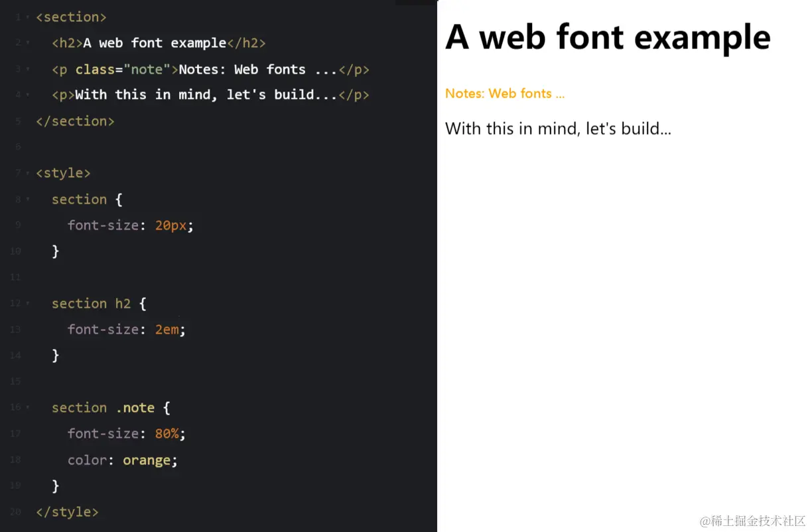Click the opening <section> tag in the code
The width and height of the screenshot is (810, 532).
71,17
